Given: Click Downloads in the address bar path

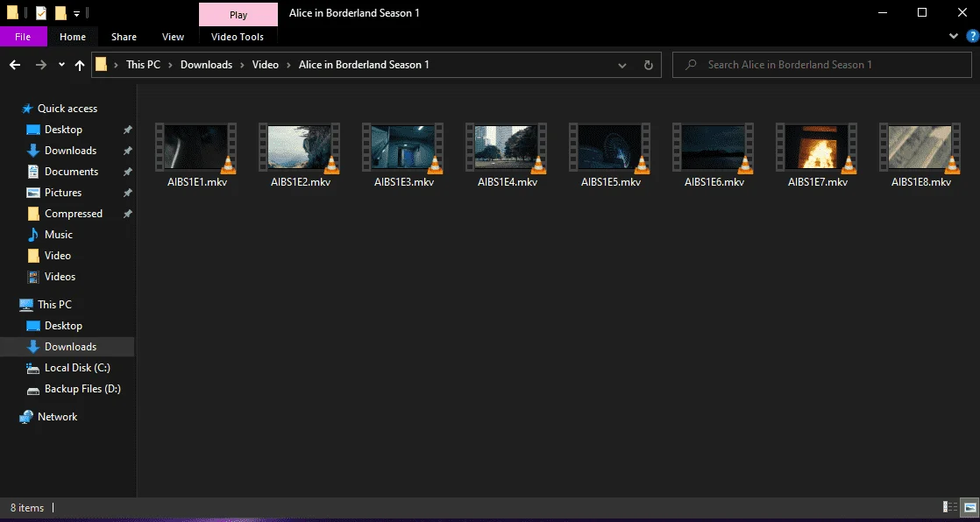Looking at the screenshot, I should [x=206, y=65].
